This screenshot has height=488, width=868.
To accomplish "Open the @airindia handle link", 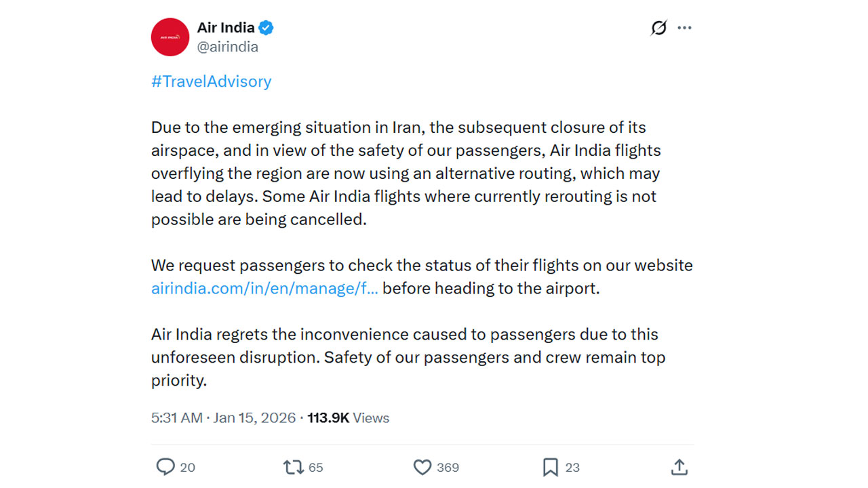I will coord(227,47).
